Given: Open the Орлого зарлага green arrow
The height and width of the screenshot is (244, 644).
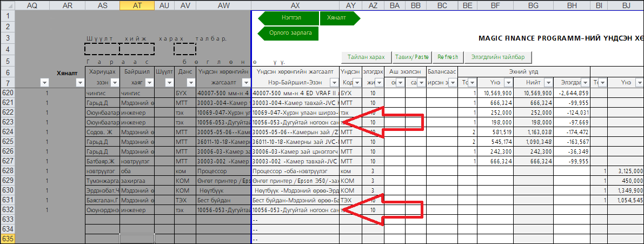Looking at the screenshot, I should pos(288,33).
